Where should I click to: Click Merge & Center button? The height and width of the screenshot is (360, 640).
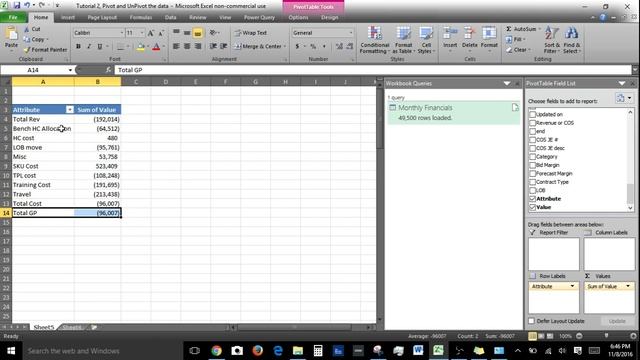(260, 47)
